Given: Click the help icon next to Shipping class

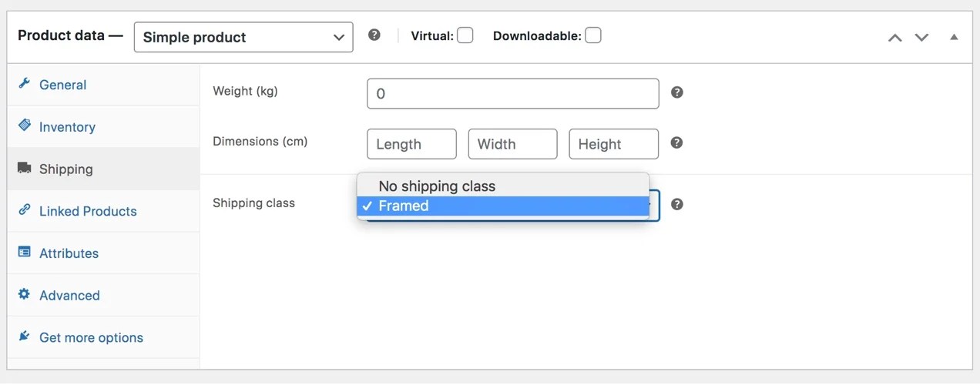Looking at the screenshot, I should [x=677, y=205].
